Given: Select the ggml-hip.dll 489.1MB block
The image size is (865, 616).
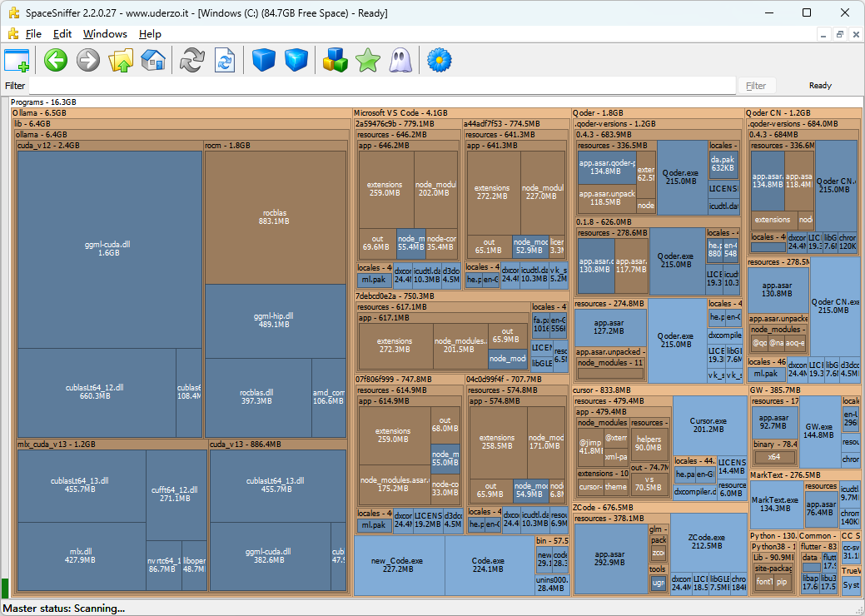Looking at the screenshot, I should click(x=274, y=320).
